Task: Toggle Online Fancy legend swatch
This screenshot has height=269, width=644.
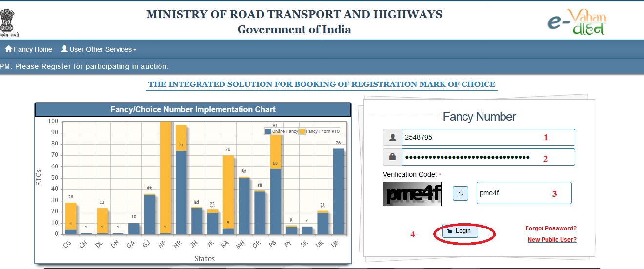Action: point(268,131)
